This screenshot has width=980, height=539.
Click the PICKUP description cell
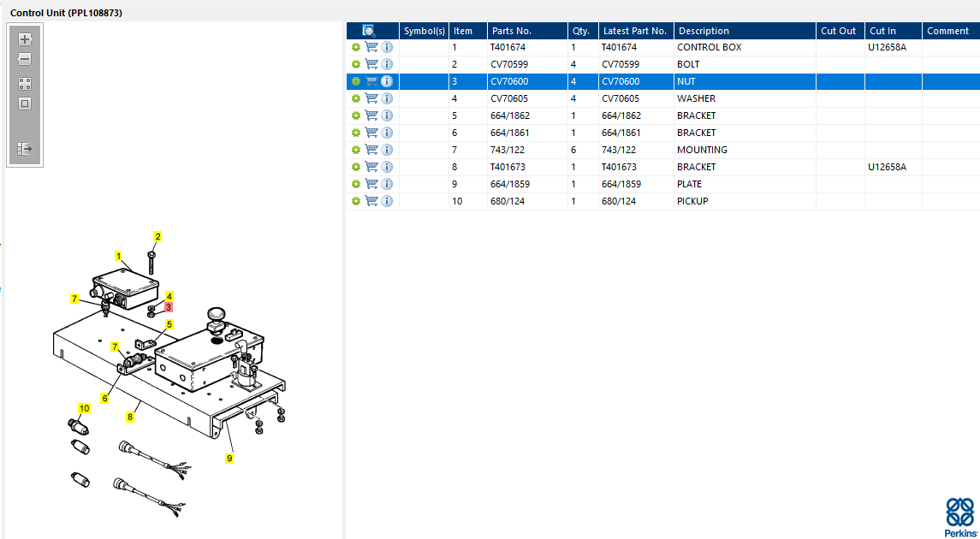745,201
